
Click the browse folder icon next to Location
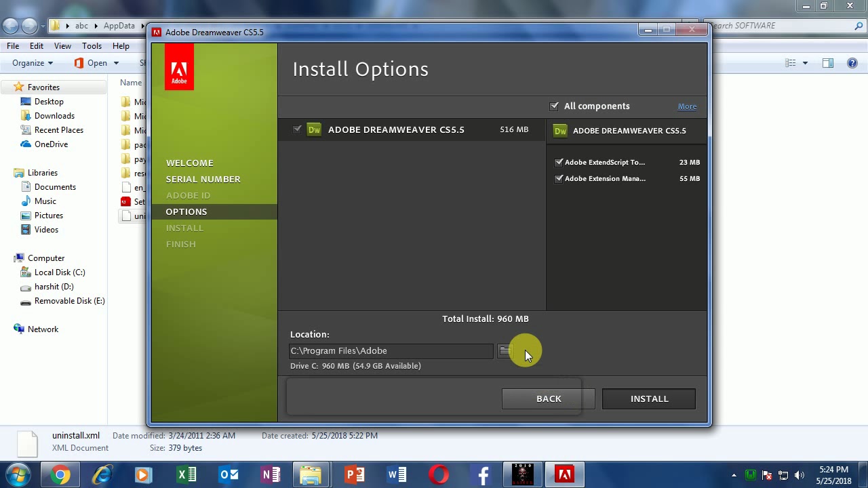pos(505,350)
